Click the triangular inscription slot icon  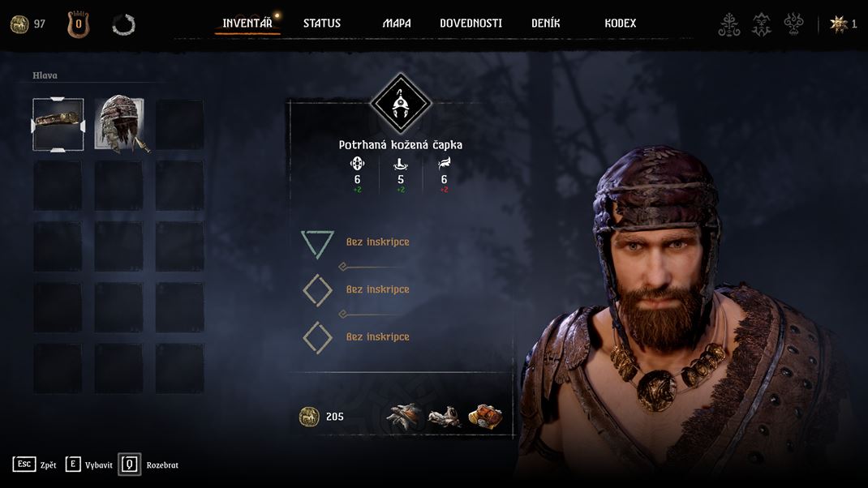tap(317, 244)
